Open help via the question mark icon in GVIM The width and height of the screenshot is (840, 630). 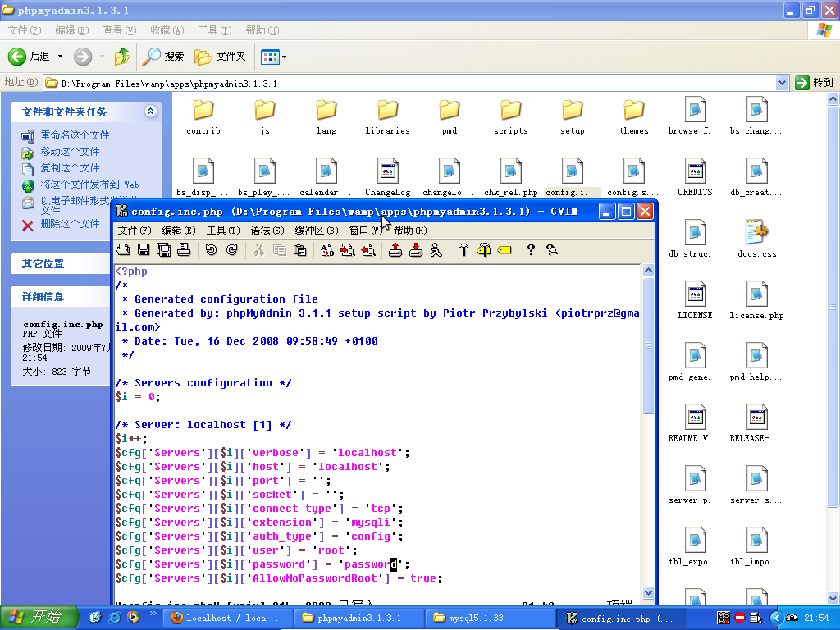[531, 250]
